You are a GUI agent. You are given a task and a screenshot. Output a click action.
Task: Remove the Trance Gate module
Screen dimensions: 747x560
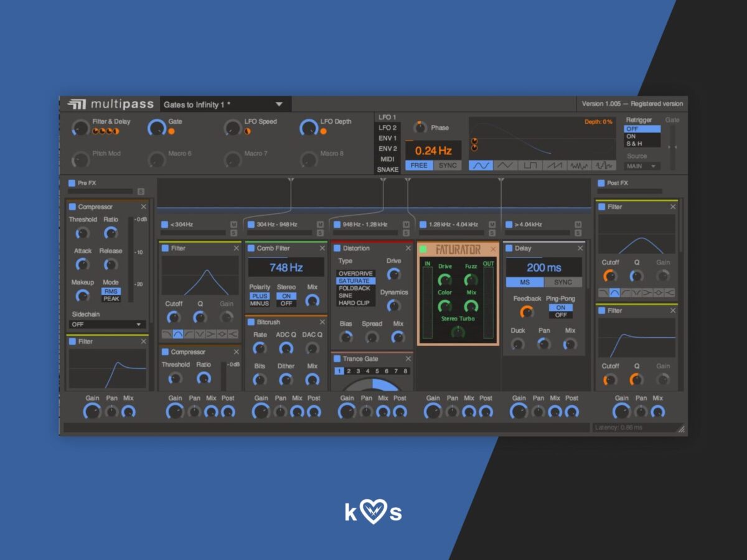pos(408,359)
